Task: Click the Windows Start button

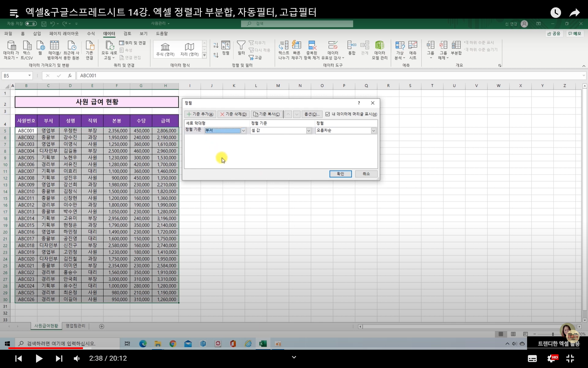Action: (x=7, y=344)
